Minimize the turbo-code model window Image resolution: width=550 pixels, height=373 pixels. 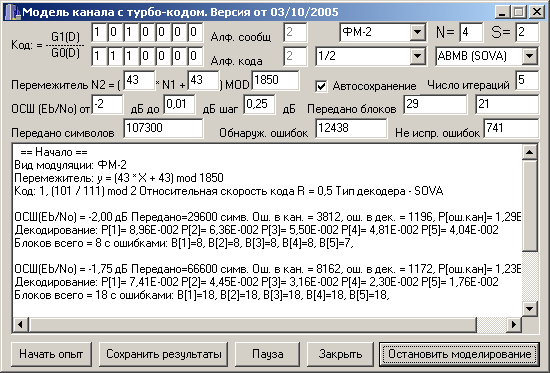(x=502, y=12)
